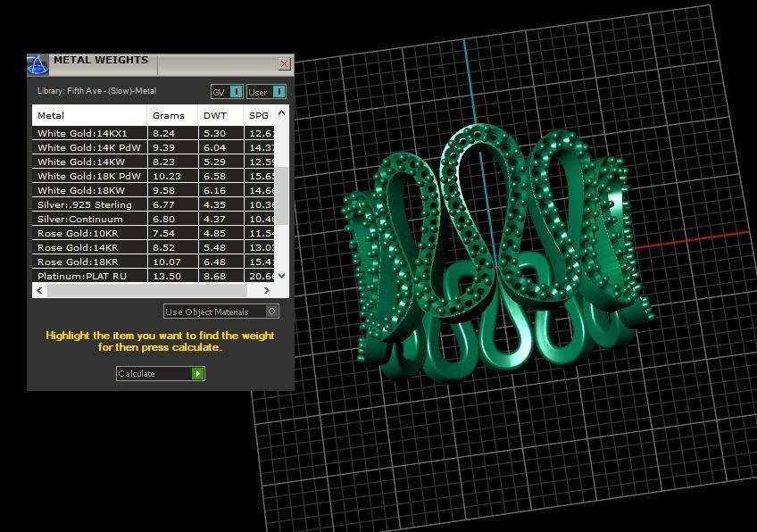The height and width of the screenshot is (532, 757).
Task: Select the Rose Gold:14KR row
Action: click(154, 247)
